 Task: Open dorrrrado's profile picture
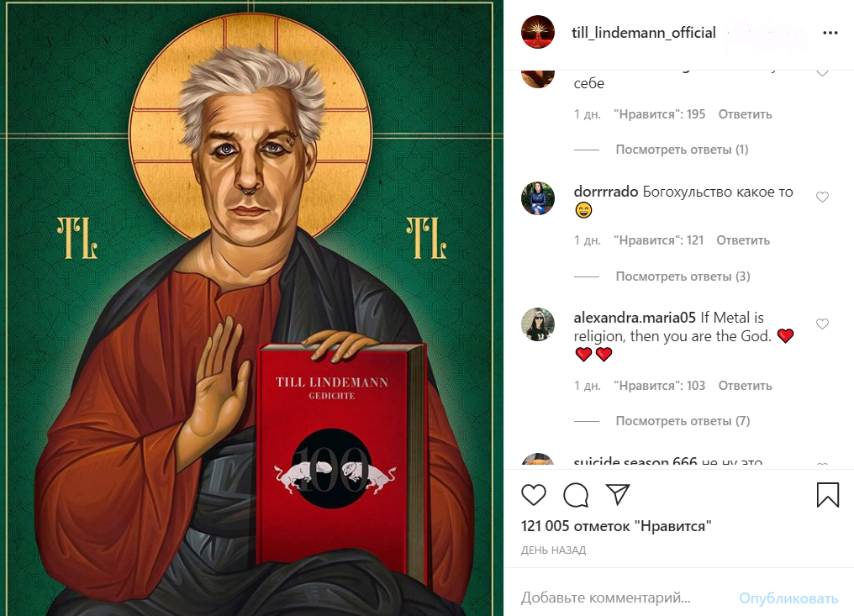(x=538, y=198)
